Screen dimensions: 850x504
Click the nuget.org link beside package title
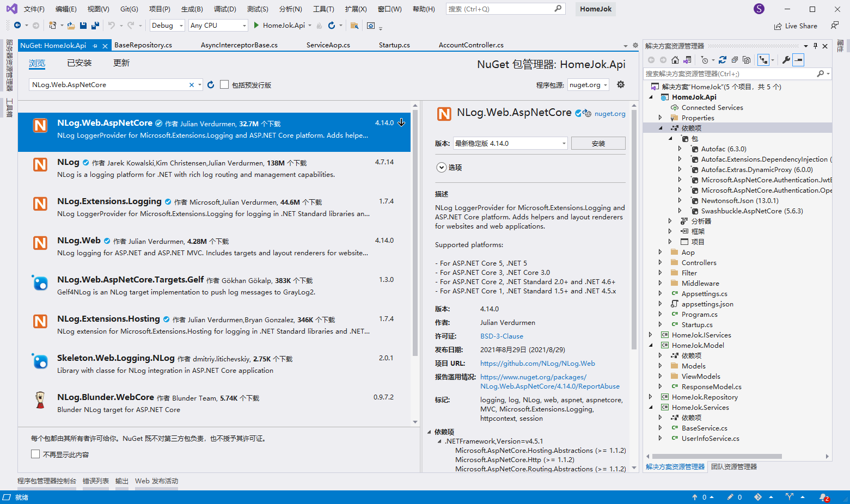click(x=610, y=114)
